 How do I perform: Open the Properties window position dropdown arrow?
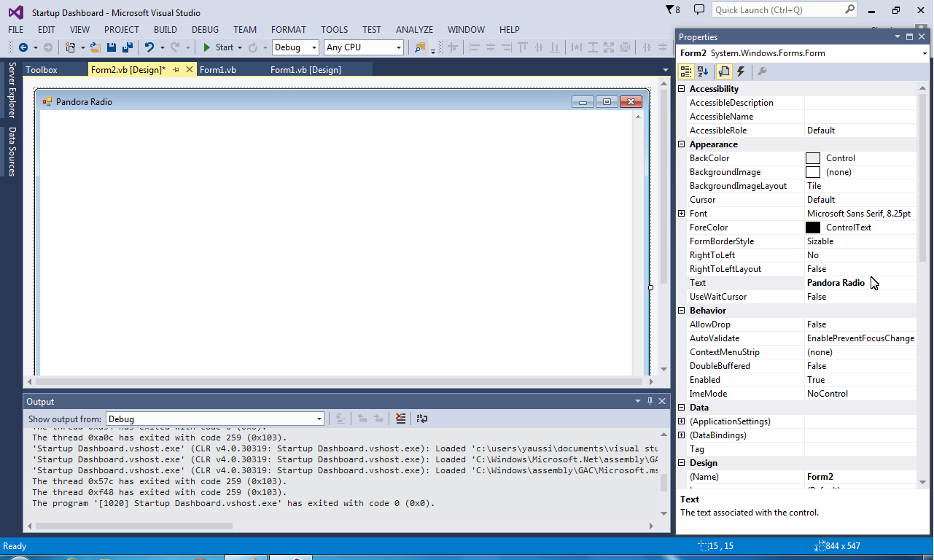pos(898,36)
